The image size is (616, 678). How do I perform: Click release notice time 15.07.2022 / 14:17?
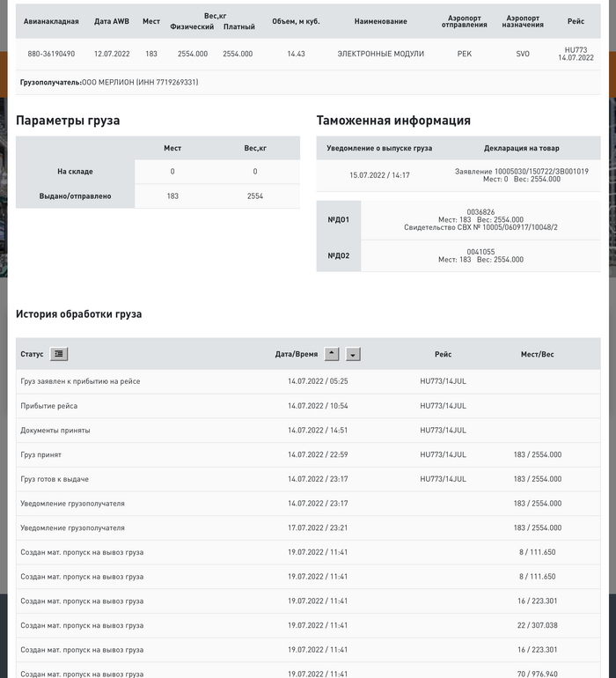tap(379, 175)
